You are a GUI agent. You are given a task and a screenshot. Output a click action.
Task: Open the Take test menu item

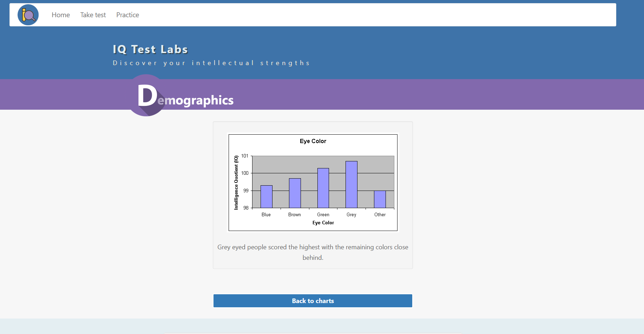[x=93, y=15]
